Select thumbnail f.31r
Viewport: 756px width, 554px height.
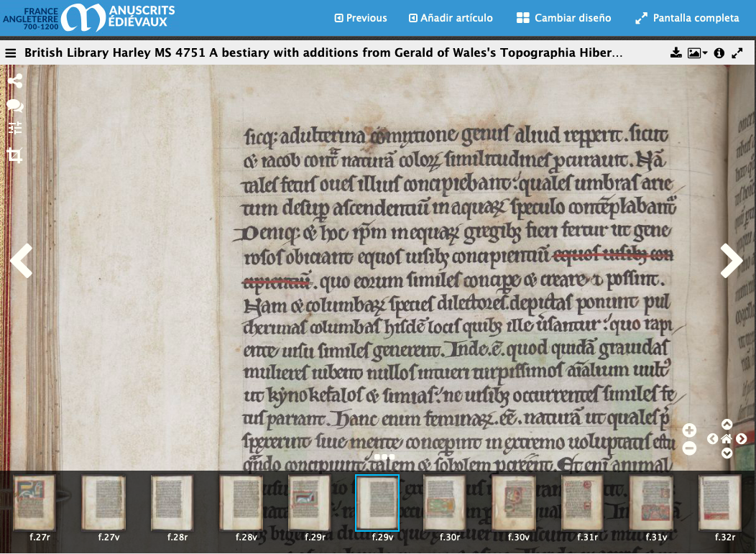pos(582,502)
